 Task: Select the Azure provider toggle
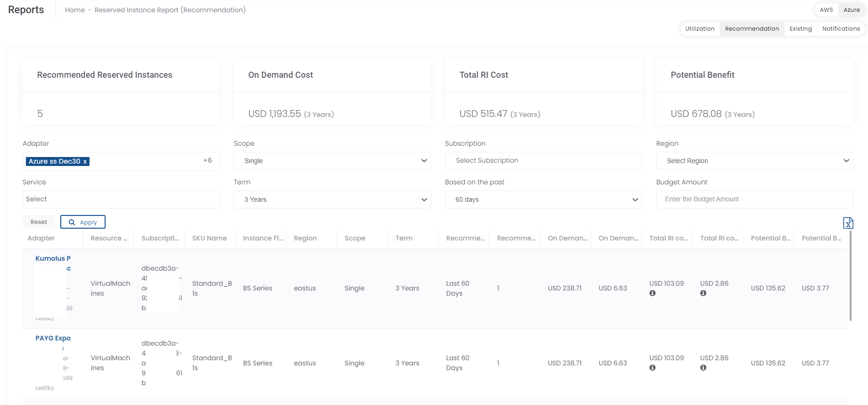point(852,10)
